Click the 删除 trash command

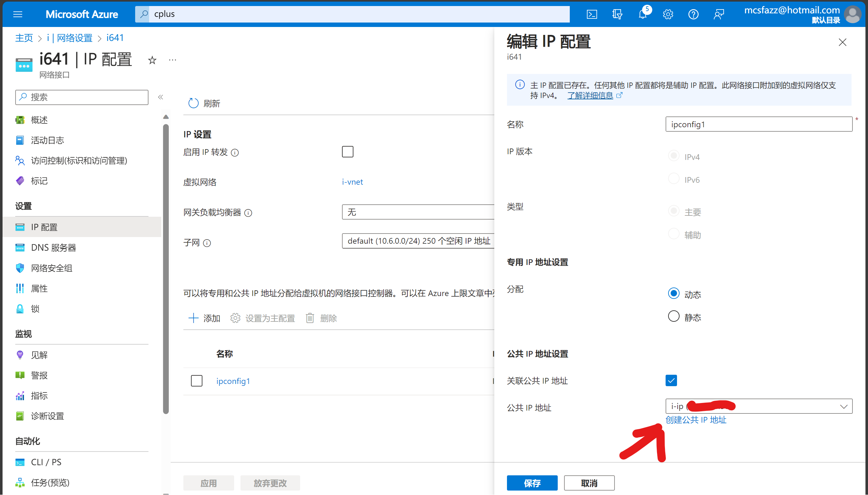pyautogui.click(x=321, y=318)
